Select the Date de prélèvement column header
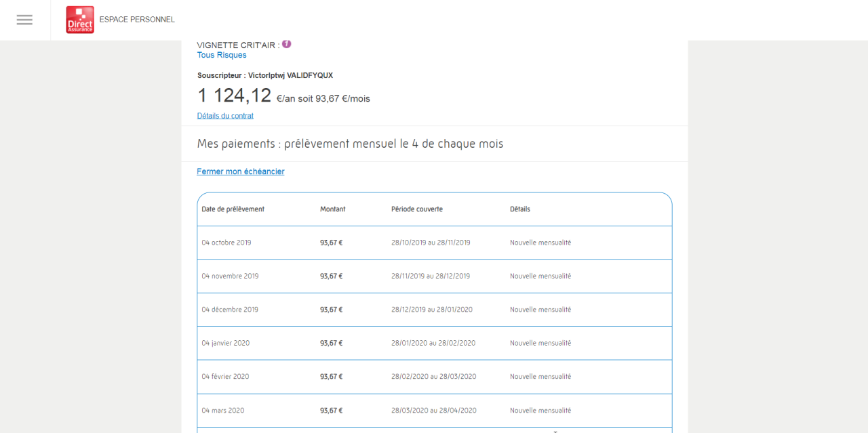The width and height of the screenshot is (868, 433). click(233, 209)
